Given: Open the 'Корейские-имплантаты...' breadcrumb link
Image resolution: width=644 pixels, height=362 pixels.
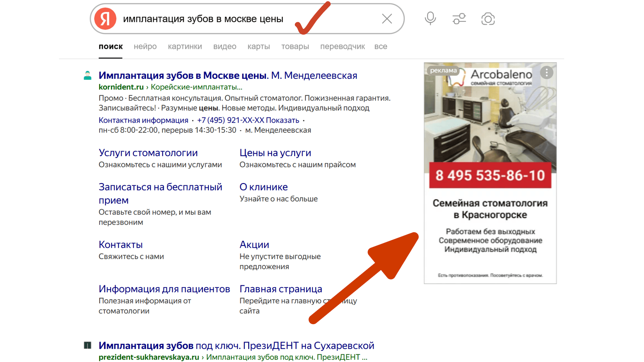Looking at the screenshot, I should (197, 87).
